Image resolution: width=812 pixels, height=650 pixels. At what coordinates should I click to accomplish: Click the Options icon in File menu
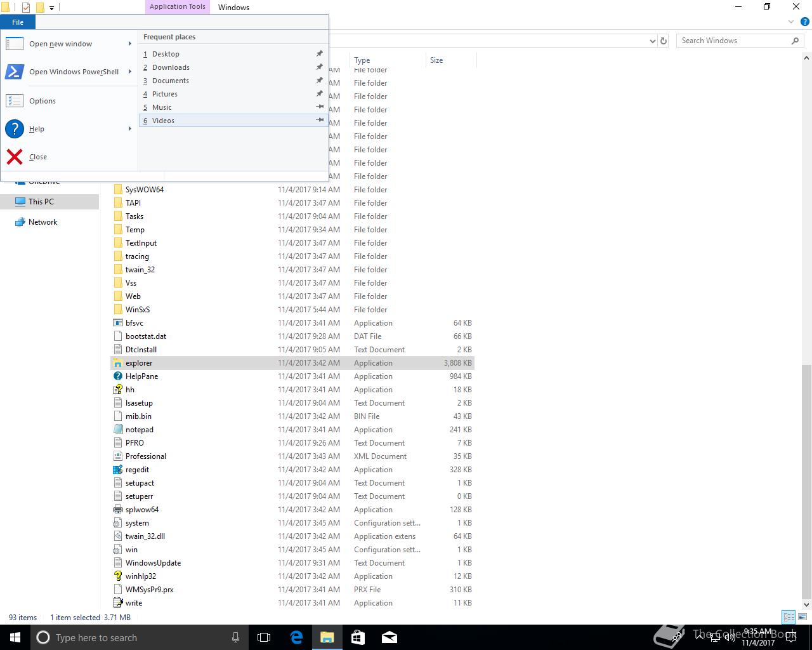pyautogui.click(x=15, y=101)
